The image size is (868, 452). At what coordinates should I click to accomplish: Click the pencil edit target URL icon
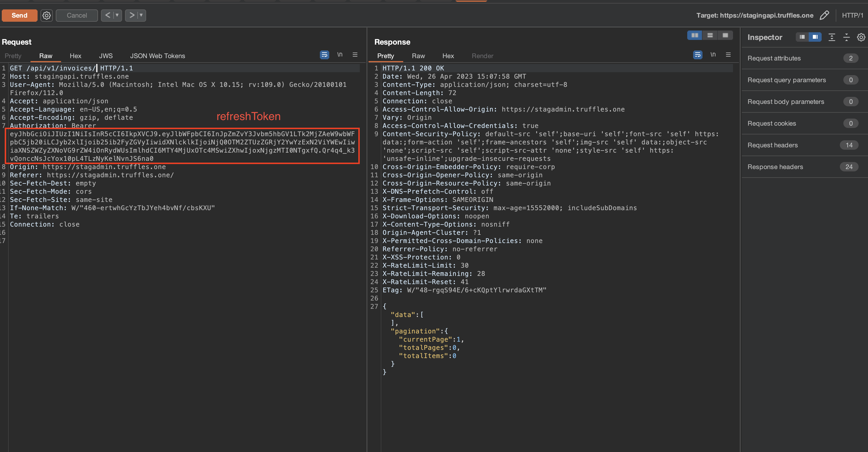click(825, 15)
